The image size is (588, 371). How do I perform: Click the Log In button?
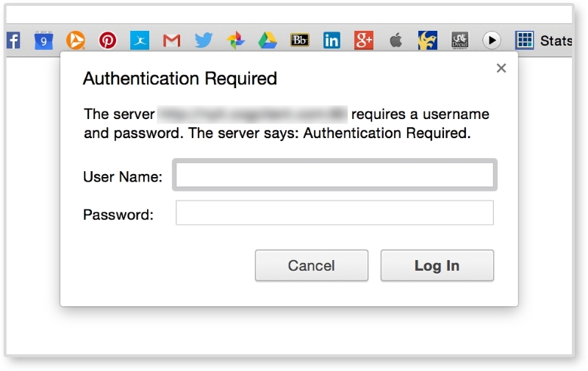437,265
